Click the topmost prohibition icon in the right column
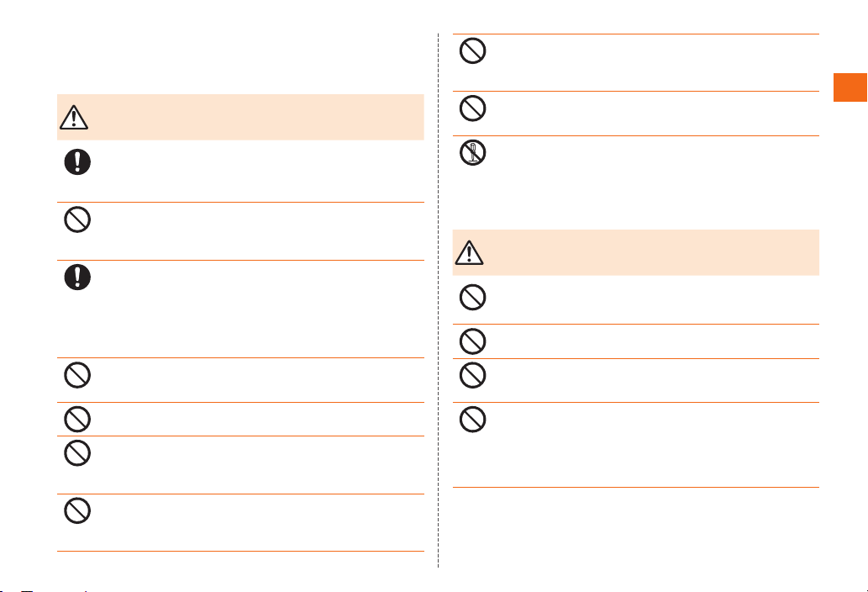The width and height of the screenshot is (868, 592). point(473,51)
